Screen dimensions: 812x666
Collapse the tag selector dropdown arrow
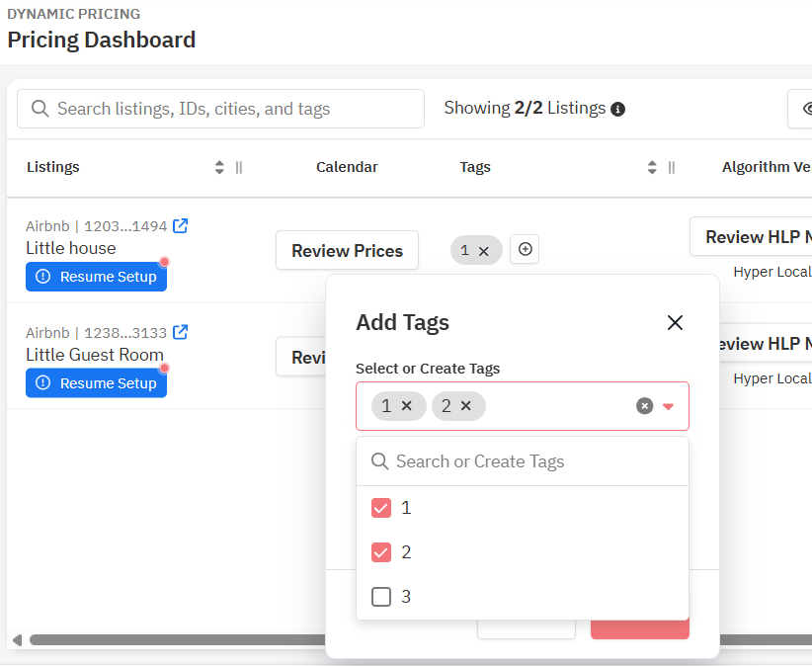(669, 406)
